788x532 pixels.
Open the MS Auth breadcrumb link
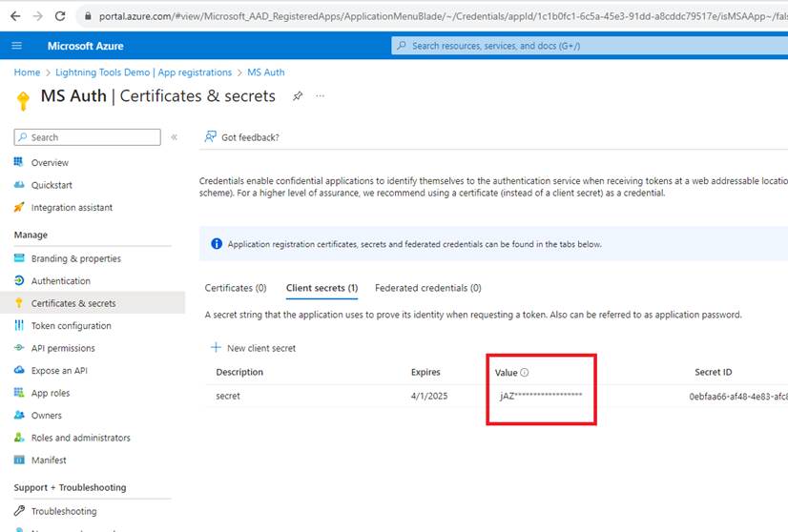265,72
